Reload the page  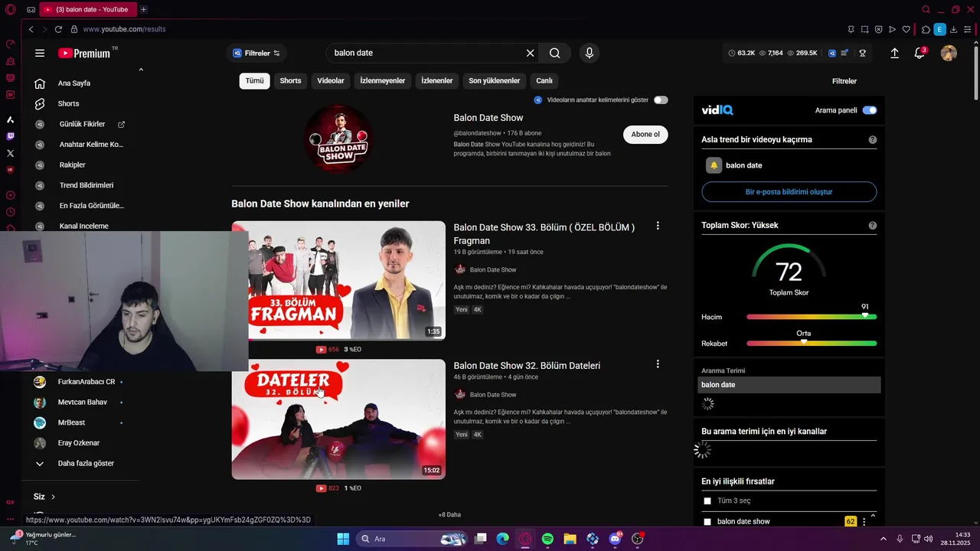[x=58, y=29]
